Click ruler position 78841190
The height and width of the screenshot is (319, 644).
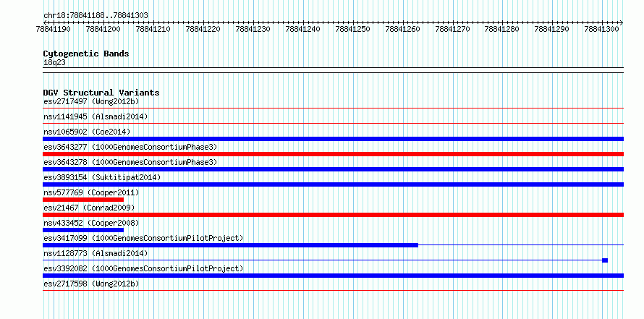click(x=53, y=29)
